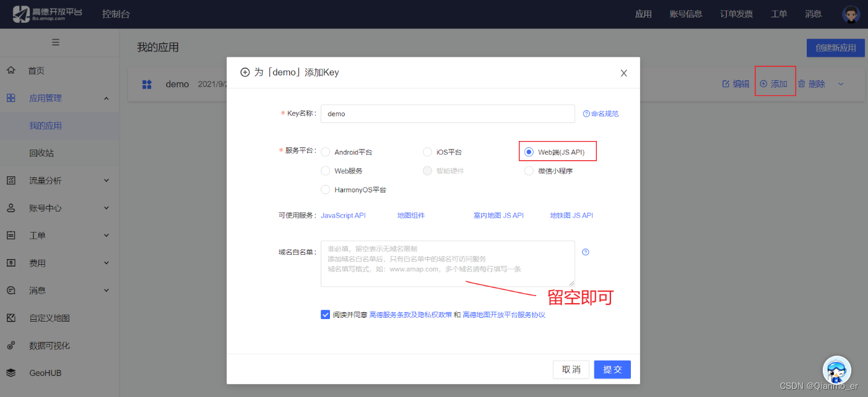Open the JavaScript API service link

click(x=343, y=215)
